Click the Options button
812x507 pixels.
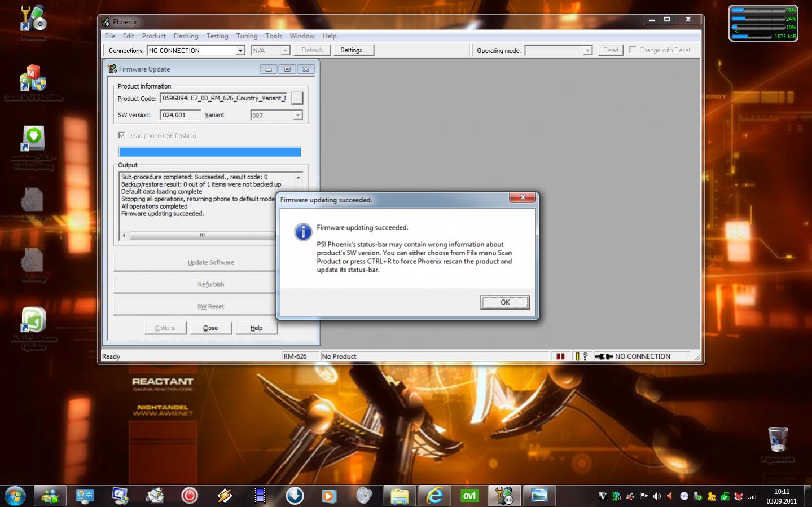point(165,328)
